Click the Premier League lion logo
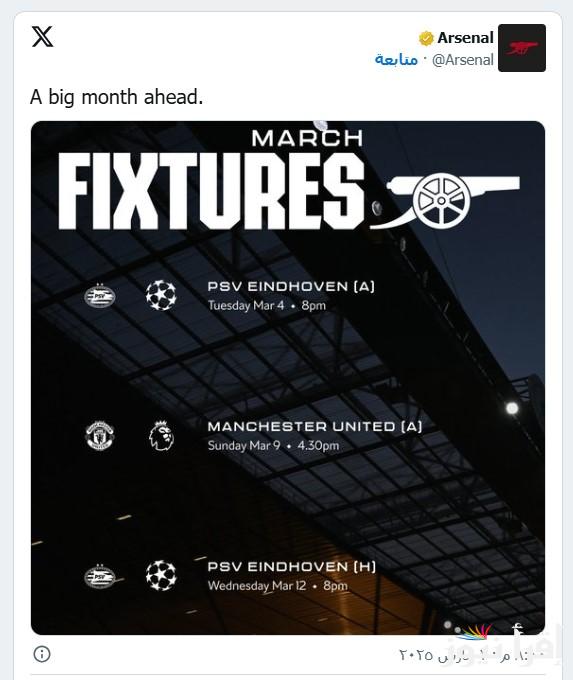 (x=161, y=435)
